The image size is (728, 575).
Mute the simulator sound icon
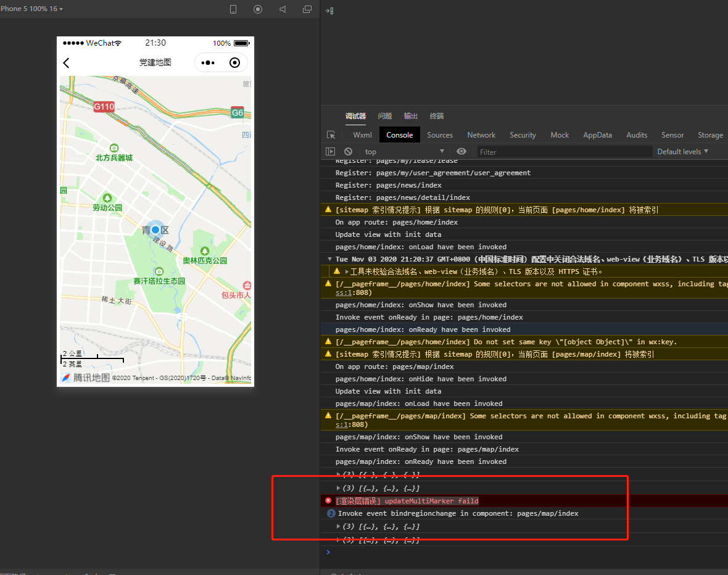click(x=283, y=9)
